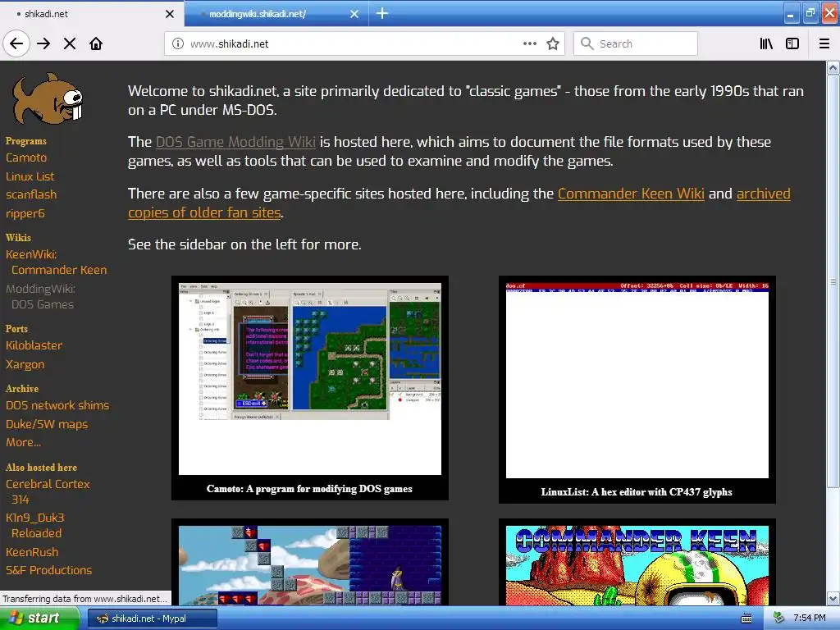Open KeenWiki: Commander Keen link
The height and width of the screenshot is (630, 840).
pyautogui.click(x=57, y=262)
